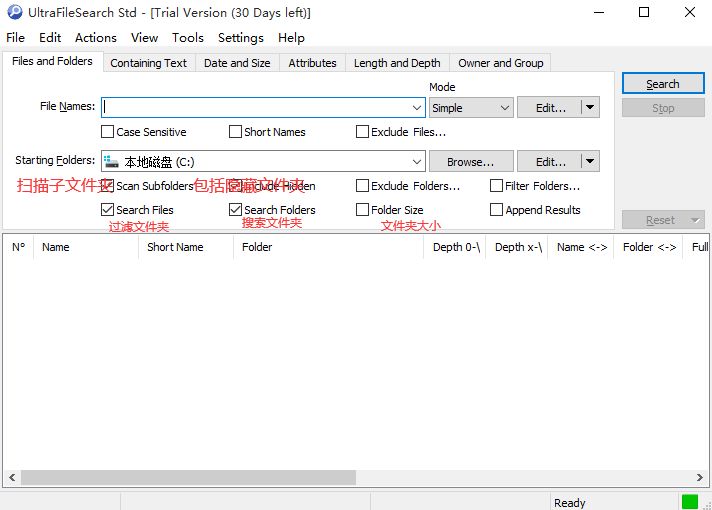
Task: Click the horizontal scrollbar thumb in results
Action: [x=188, y=477]
